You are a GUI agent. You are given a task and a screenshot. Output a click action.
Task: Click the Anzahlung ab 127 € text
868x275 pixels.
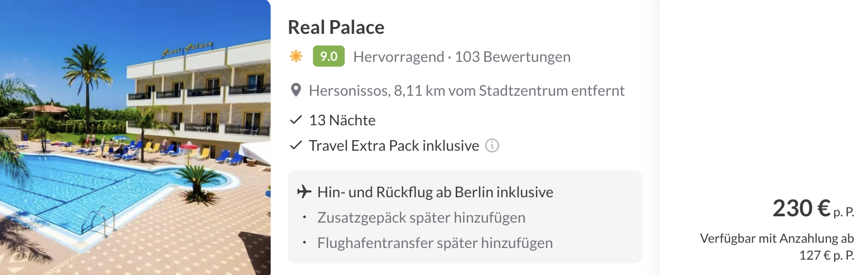(777, 246)
